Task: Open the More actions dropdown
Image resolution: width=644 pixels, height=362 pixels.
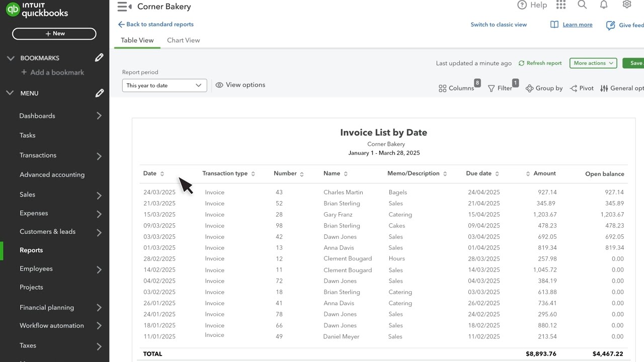Action: [x=593, y=63]
